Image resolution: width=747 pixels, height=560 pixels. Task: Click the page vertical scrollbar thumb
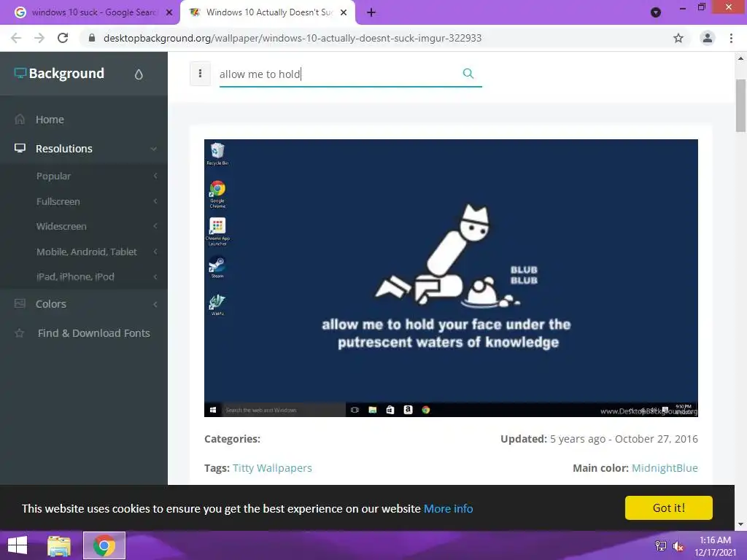740,106
